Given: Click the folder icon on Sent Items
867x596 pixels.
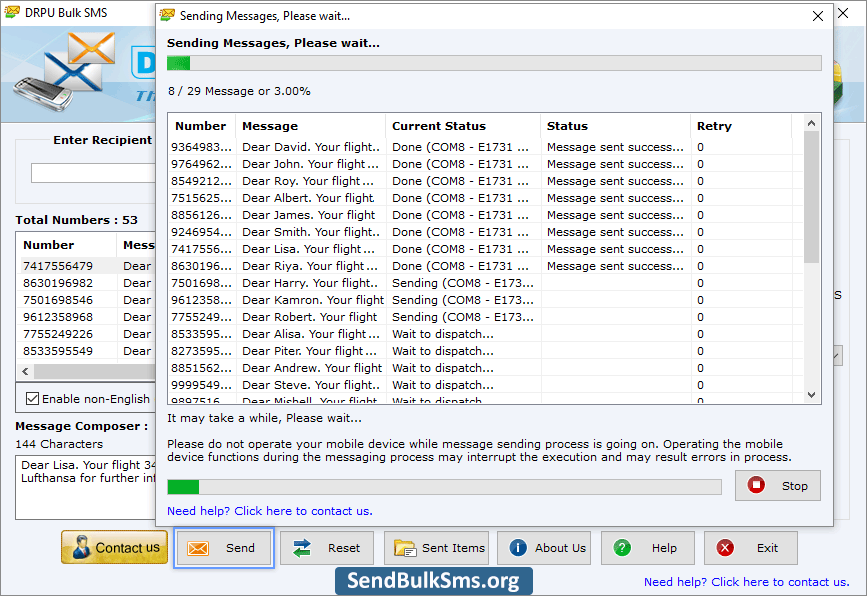Looking at the screenshot, I should 405,548.
